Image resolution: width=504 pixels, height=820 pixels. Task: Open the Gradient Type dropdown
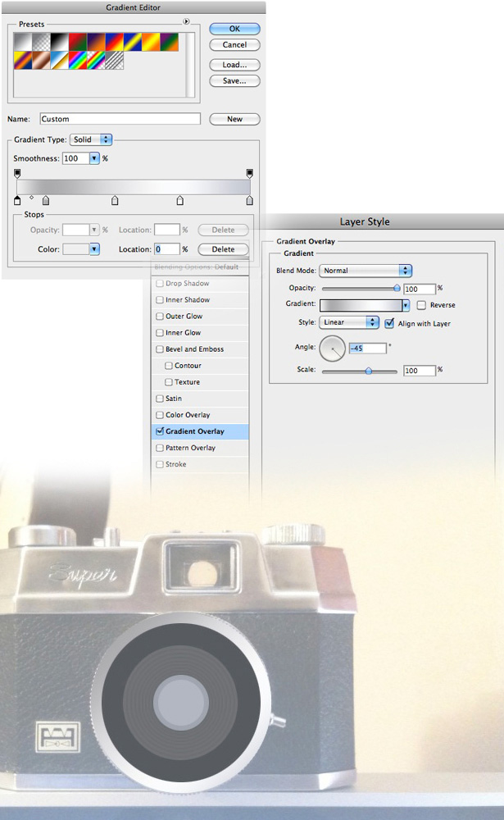click(x=91, y=139)
